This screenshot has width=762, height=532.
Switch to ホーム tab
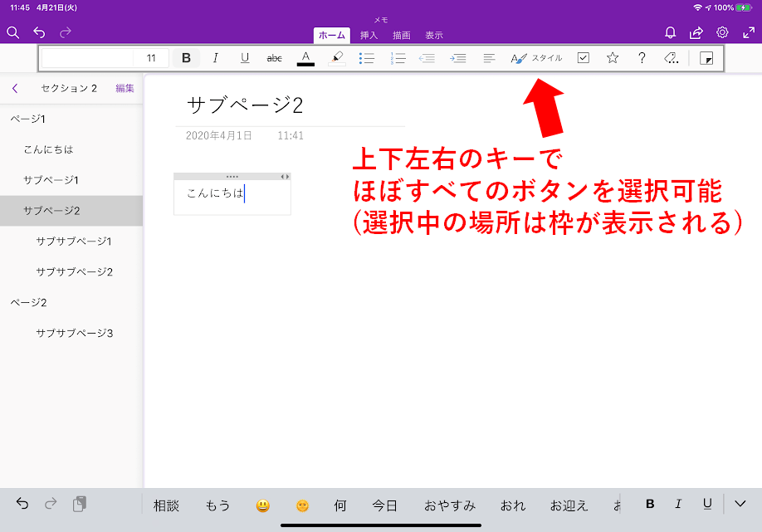332,35
